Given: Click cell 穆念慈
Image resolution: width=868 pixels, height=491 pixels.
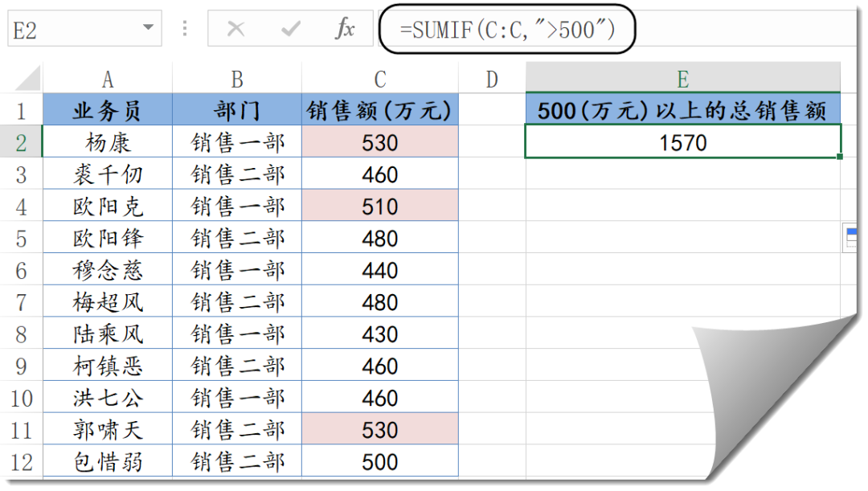Looking at the screenshot, I should tap(108, 270).
